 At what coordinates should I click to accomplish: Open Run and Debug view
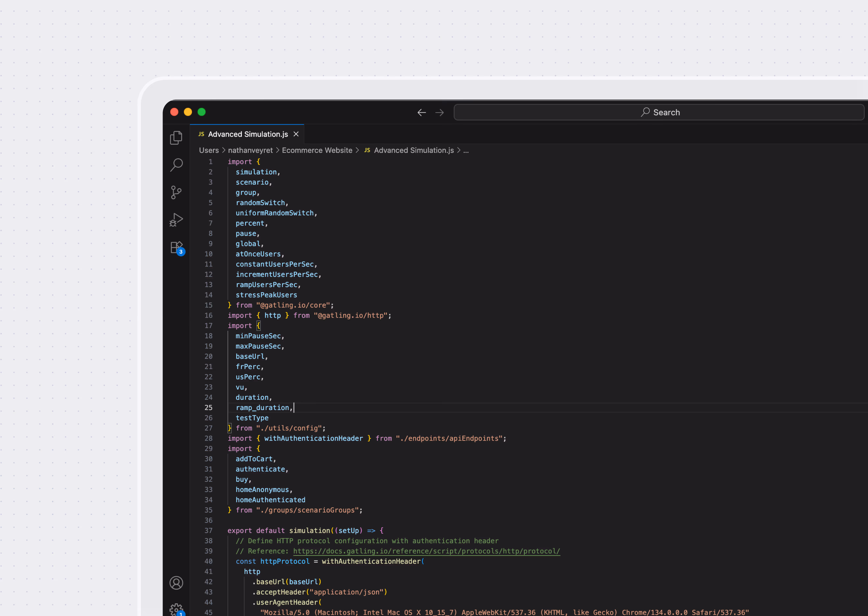coord(176,220)
